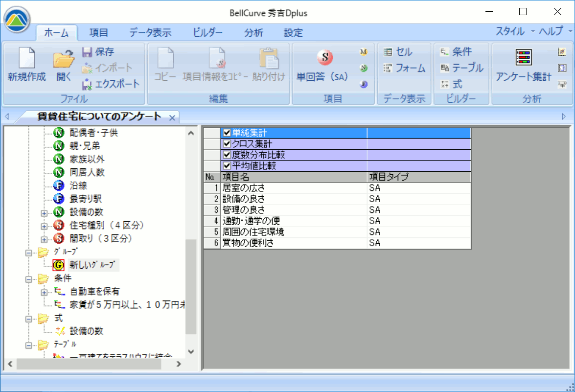Toggle the 度数分布比較 checkbox
Viewport: 575px width, 392px height.
(227, 154)
